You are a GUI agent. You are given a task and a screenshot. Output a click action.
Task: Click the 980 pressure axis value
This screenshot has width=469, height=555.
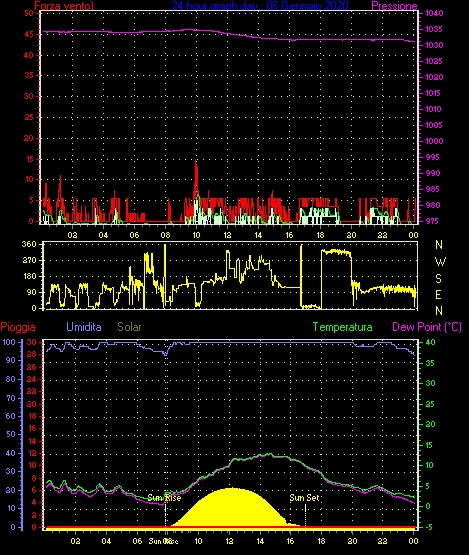click(433, 205)
